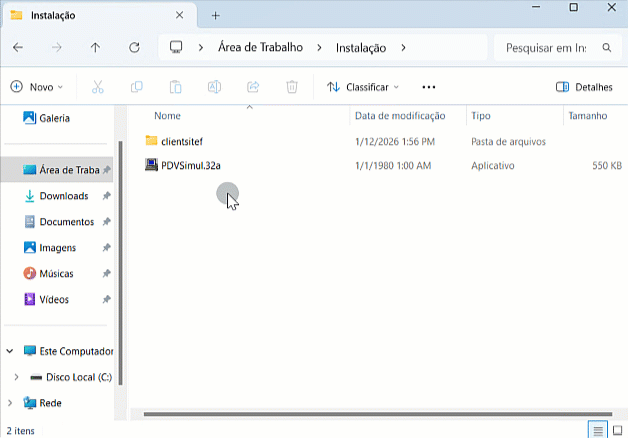Click the forward navigation arrow
This screenshot has height=438, width=628.
pyautogui.click(x=57, y=48)
